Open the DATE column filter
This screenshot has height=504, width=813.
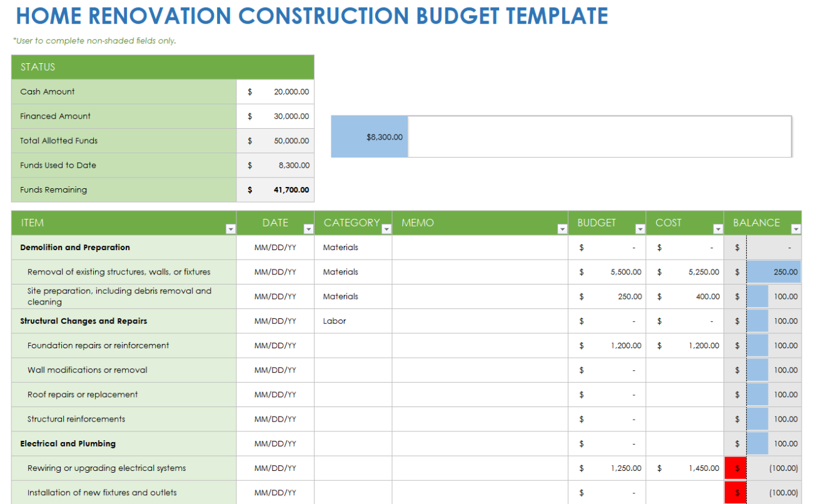pos(308,229)
